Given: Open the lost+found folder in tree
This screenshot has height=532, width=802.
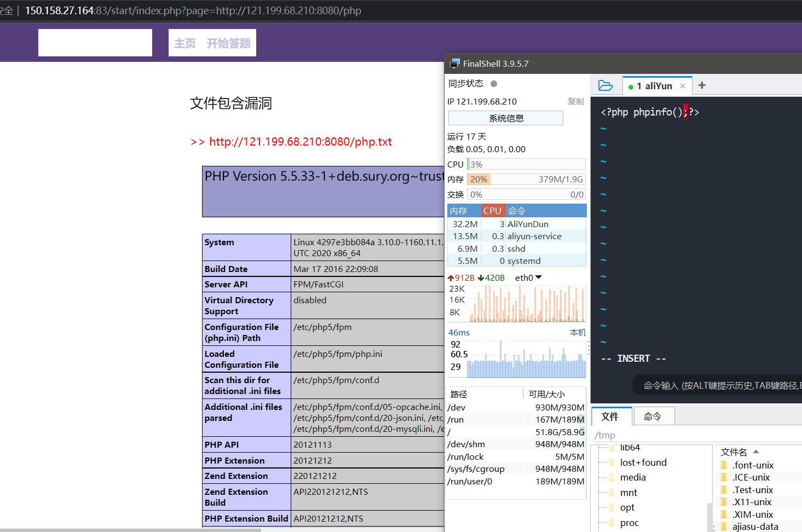Looking at the screenshot, I should pyautogui.click(x=643, y=462).
